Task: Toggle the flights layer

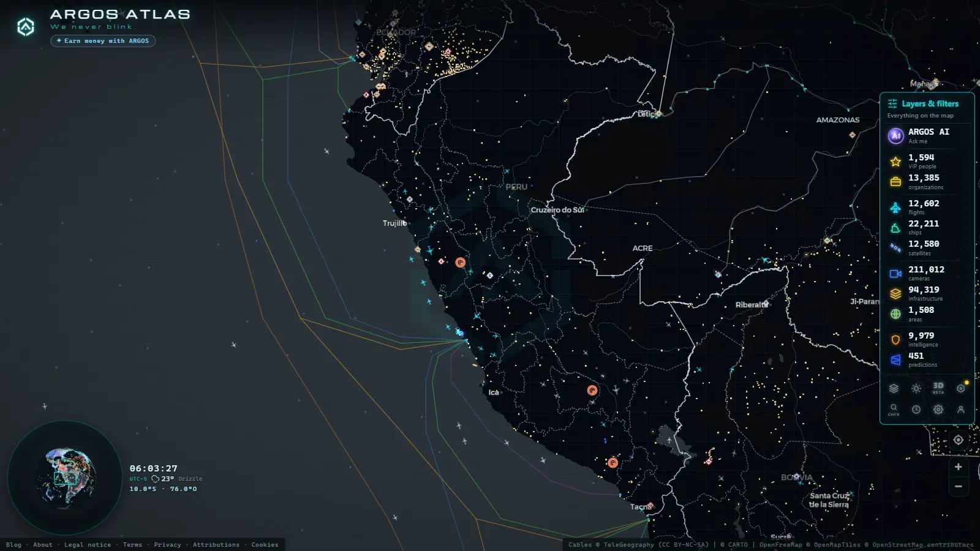Action: (x=926, y=207)
